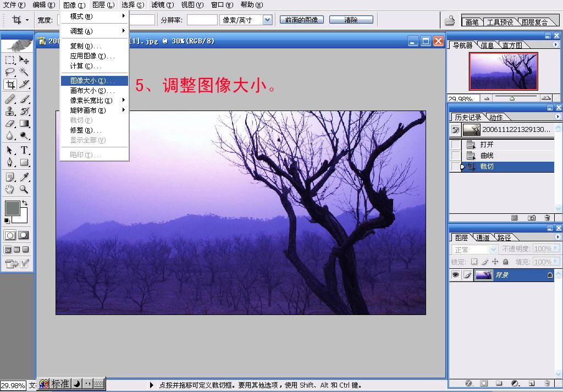The image size is (563, 392).
Task: Toggle history brush source box for 打开
Action: (x=456, y=145)
